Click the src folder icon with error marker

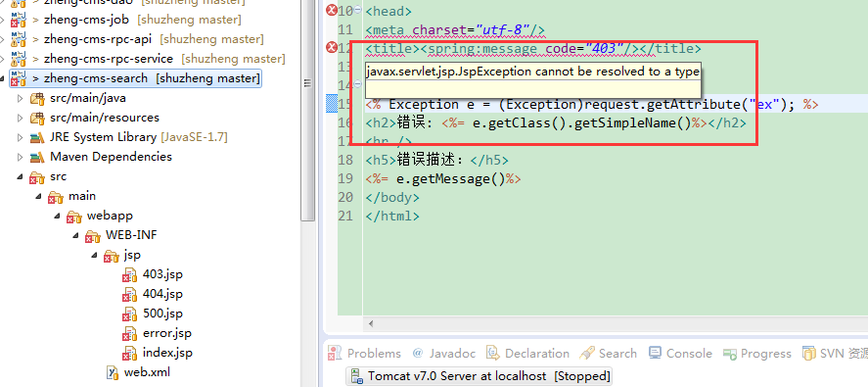click(37, 177)
